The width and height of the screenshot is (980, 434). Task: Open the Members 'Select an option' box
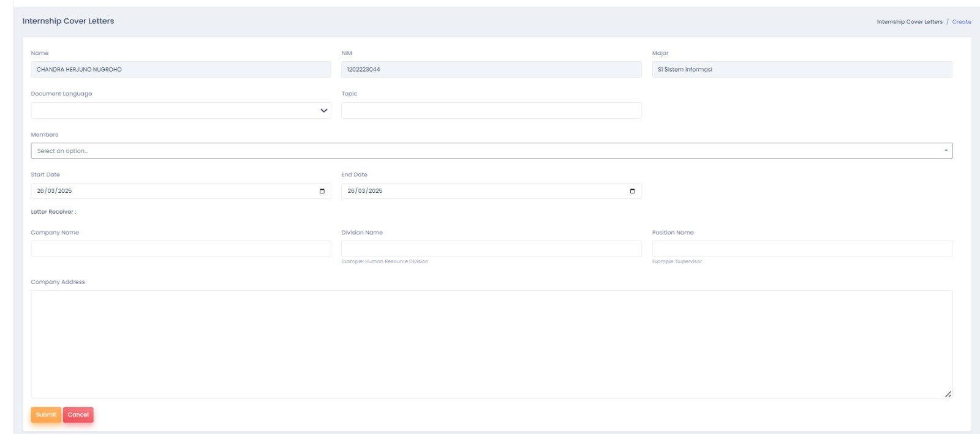pyautogui.click(x=484, y=151)
